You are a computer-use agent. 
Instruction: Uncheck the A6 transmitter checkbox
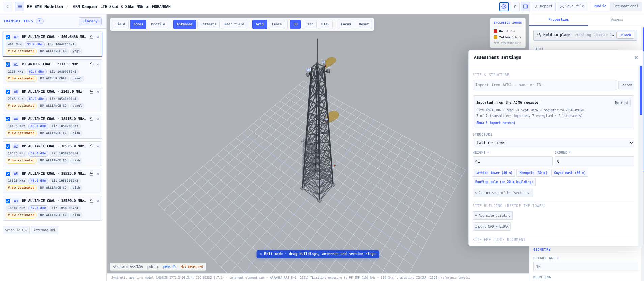pyautogui.click(x=8, y=92)
